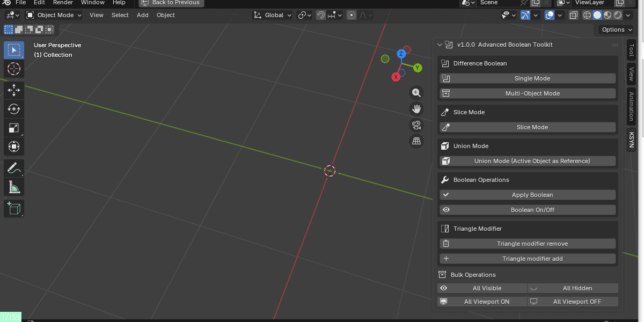Click the Multi-Object Mode button
Viewport: 644px width, 322px height.
coord(528,93)
